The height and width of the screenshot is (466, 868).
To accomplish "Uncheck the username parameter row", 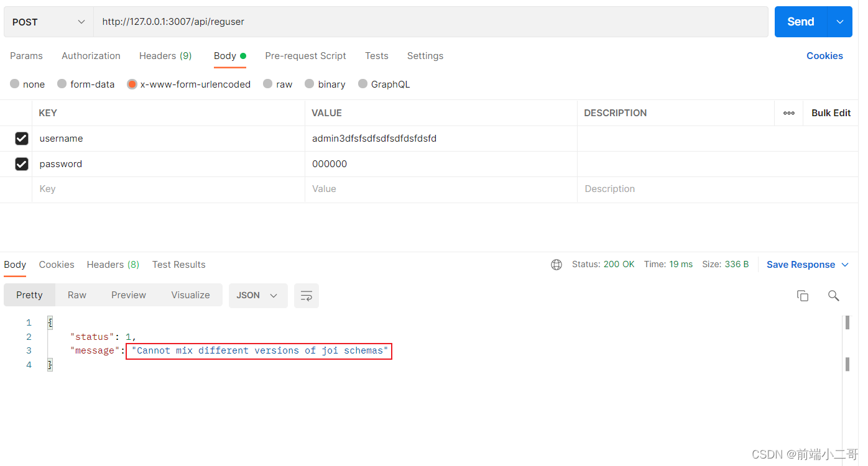I will click(x=22, y=138).
